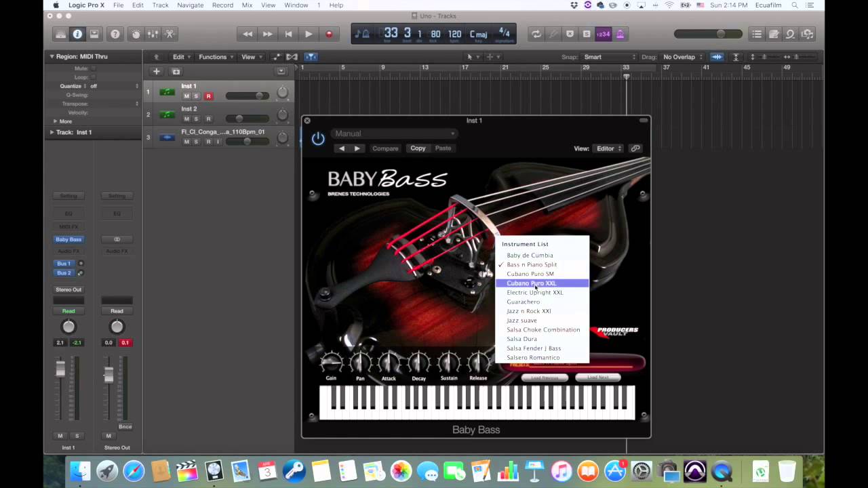Click the plug-in link chain icon

pos(635,148)
